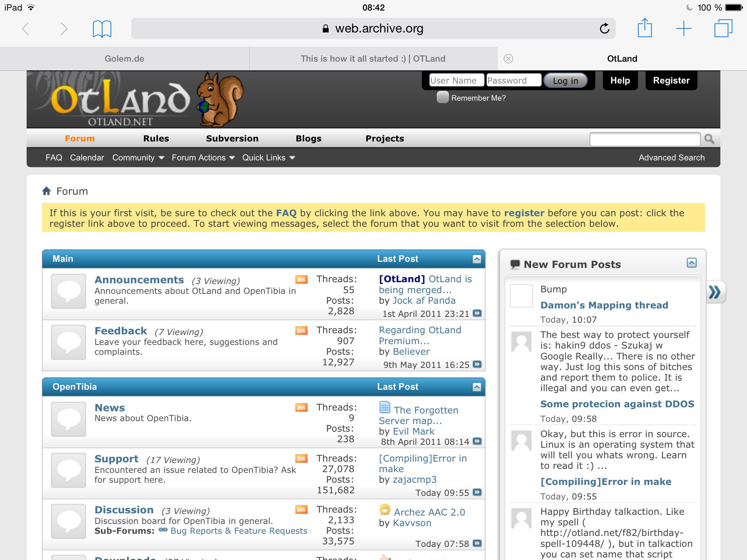Viewport: 747px width, 560px height.
Task: Open the Advanced Search link
Action: (671, 157)
